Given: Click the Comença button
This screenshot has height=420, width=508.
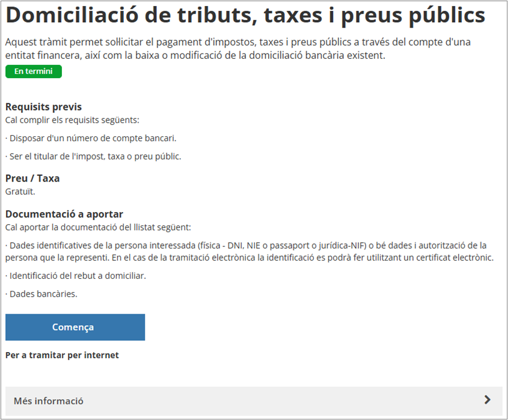Looking at the screenshot, I should pos(75,327).
